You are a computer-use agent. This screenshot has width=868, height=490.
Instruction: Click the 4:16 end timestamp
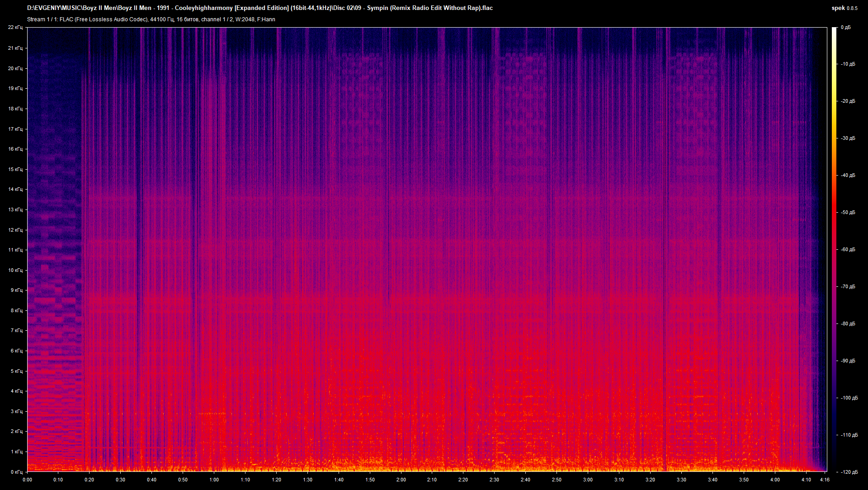coord(826,480)
